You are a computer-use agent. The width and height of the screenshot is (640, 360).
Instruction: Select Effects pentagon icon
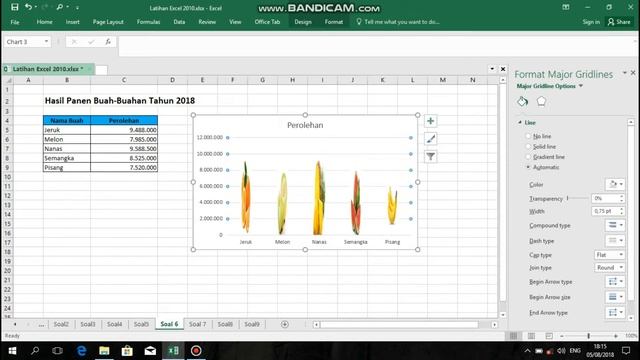(x=541, y=101)
